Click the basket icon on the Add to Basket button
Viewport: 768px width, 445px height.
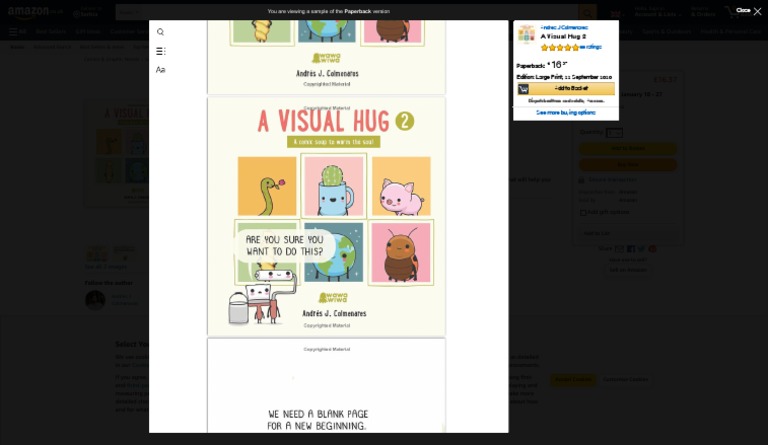click(x=523, y=89)
